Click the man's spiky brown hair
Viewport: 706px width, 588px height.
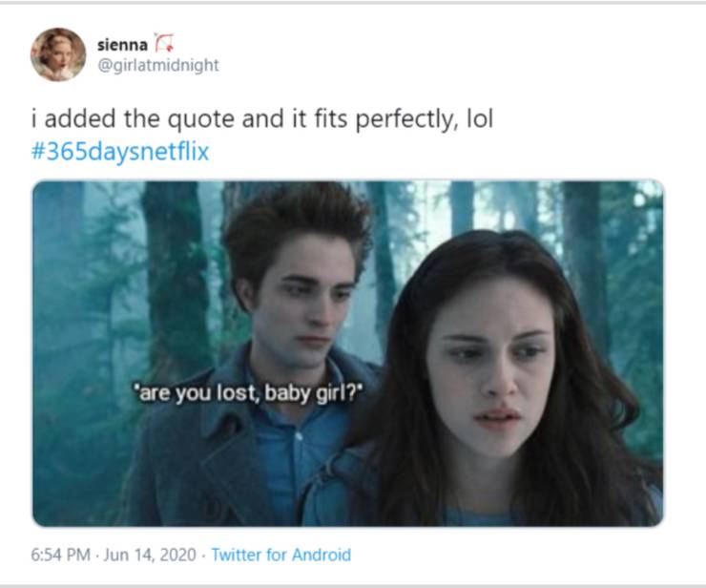point(297,225)
